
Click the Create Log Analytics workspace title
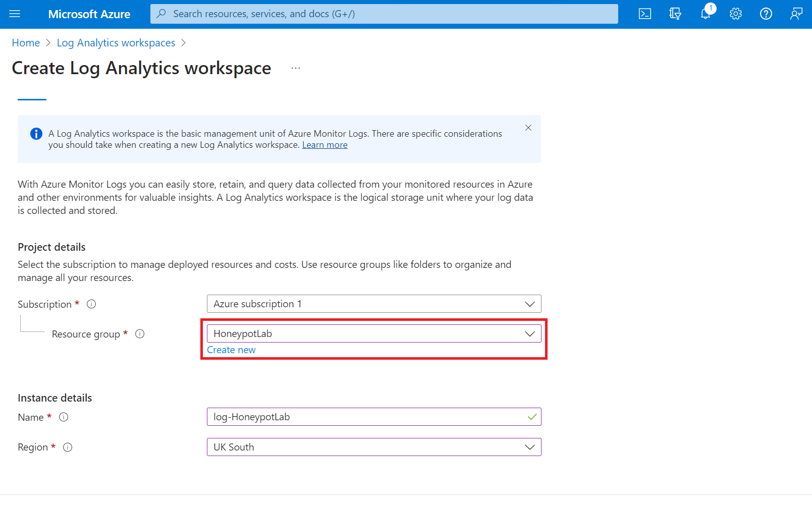[141, 68]
